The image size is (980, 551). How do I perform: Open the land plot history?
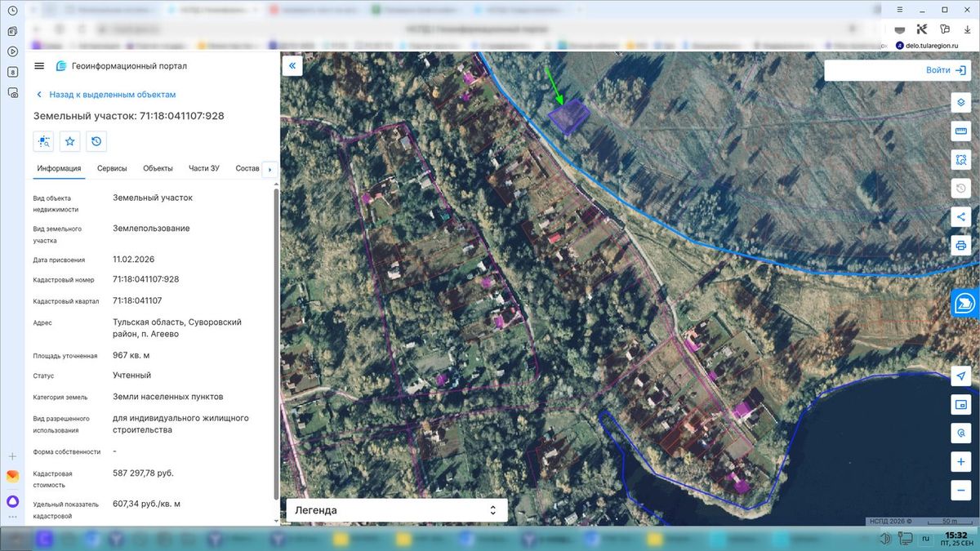(96, 141)
